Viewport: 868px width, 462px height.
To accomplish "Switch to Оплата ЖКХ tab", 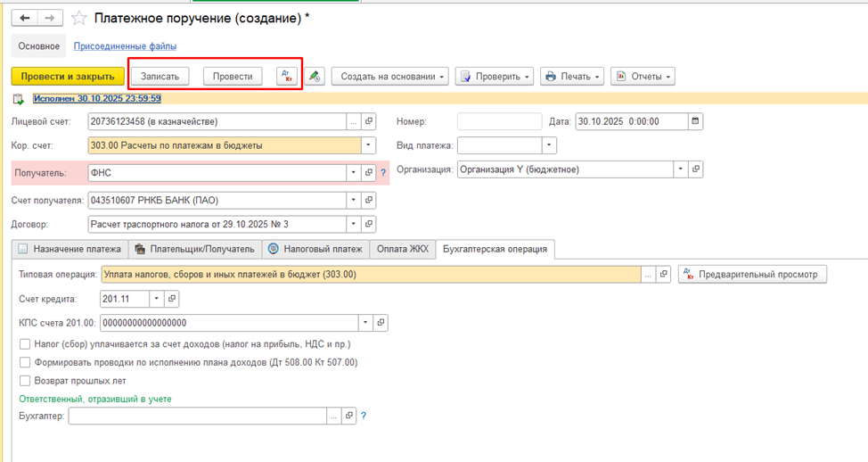I will click(x=403, y=249).
